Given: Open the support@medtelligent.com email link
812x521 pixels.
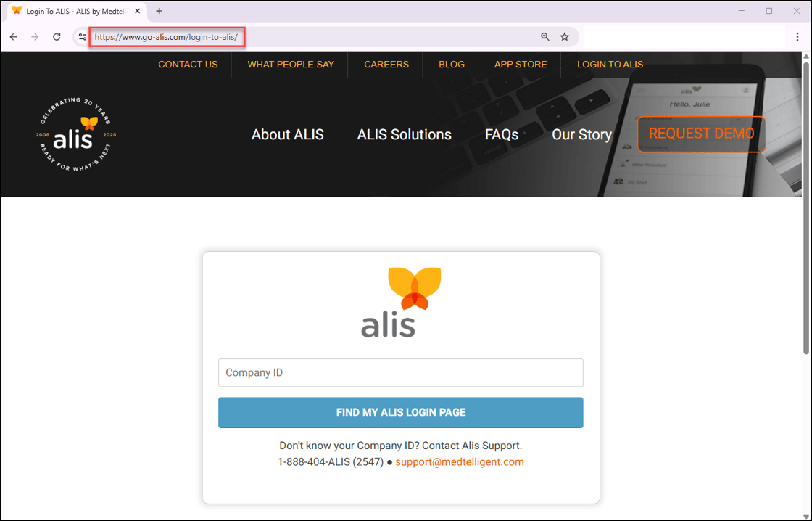Looking at the screenshot, I should point(460,461).
